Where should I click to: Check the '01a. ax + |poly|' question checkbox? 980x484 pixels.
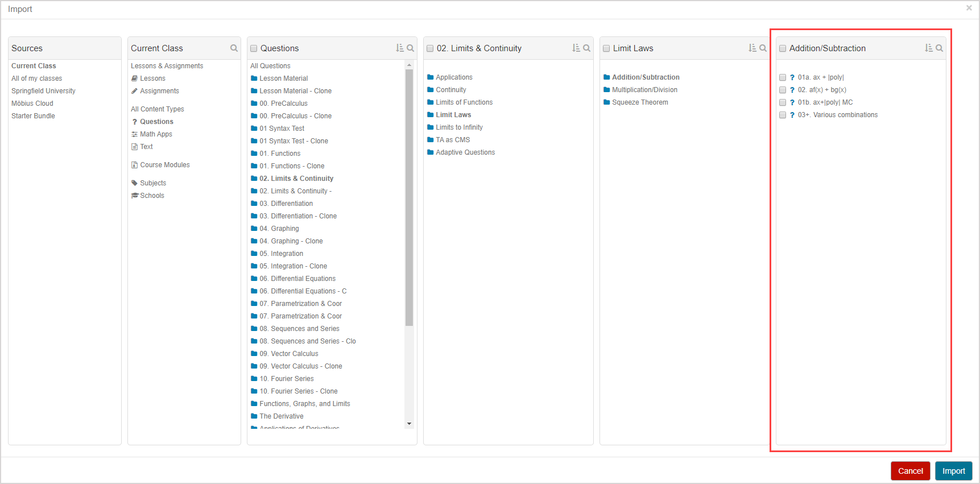(x=783, y=77)
